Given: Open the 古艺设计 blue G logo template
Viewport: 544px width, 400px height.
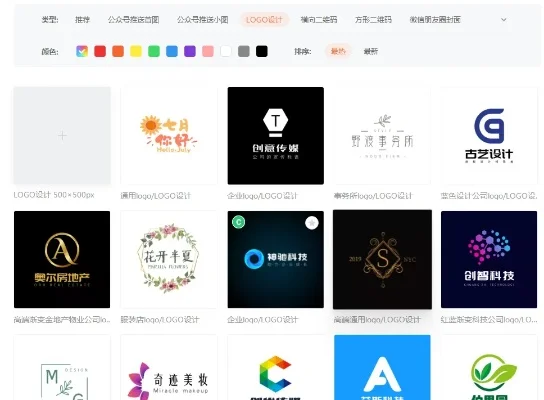Looking at the screenshot, I should [489, 135].
